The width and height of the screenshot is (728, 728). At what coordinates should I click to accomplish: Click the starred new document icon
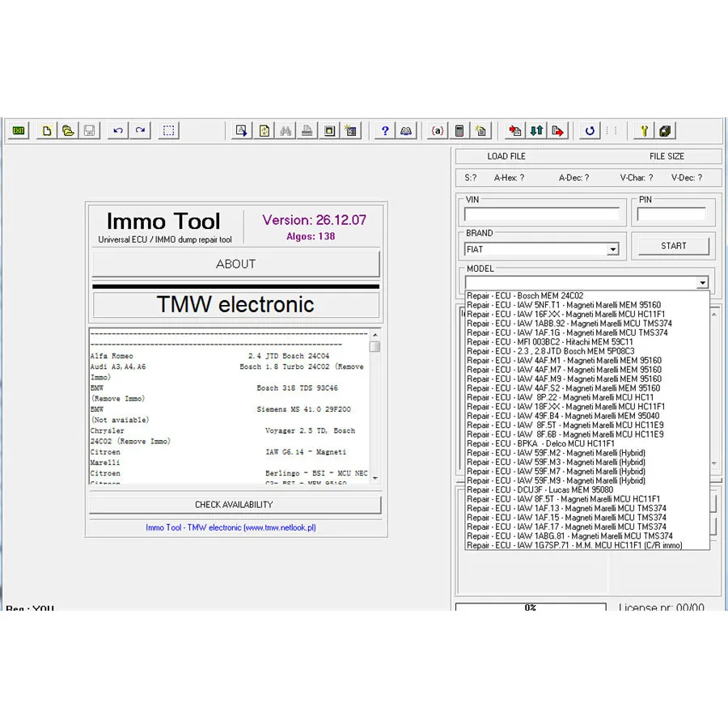pos(480,130)
